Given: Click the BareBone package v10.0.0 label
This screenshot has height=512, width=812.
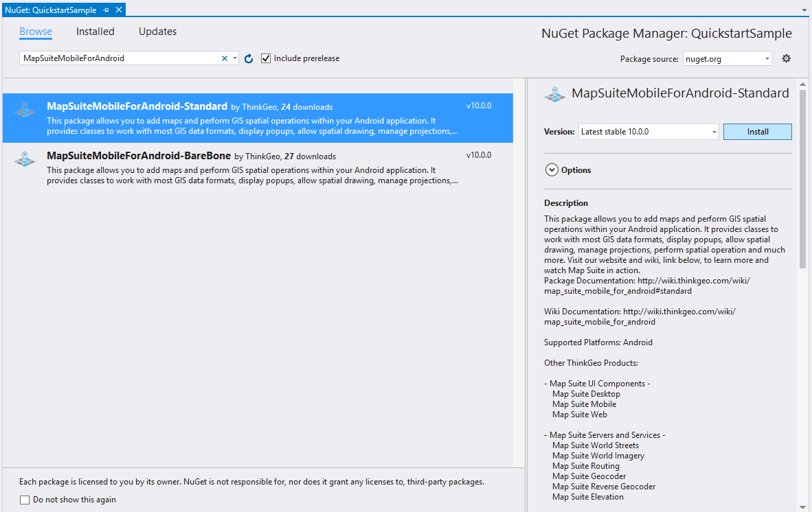Looking at the screenshot, I should tap(479, 155).
